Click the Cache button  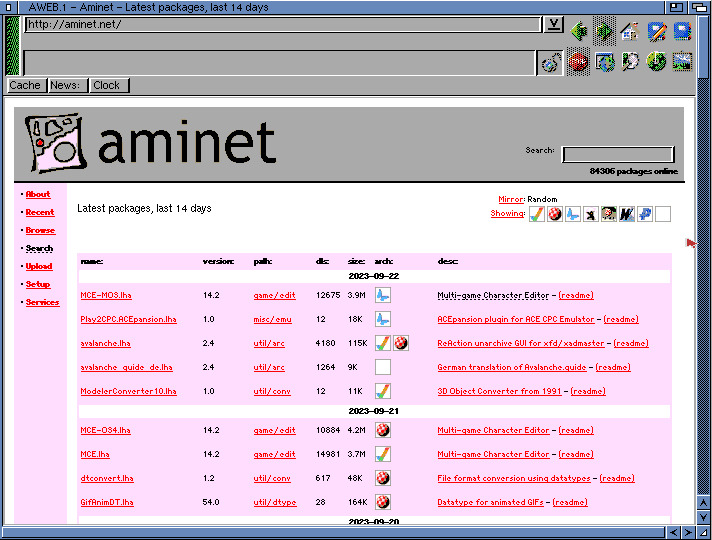[x=25, y=85]
